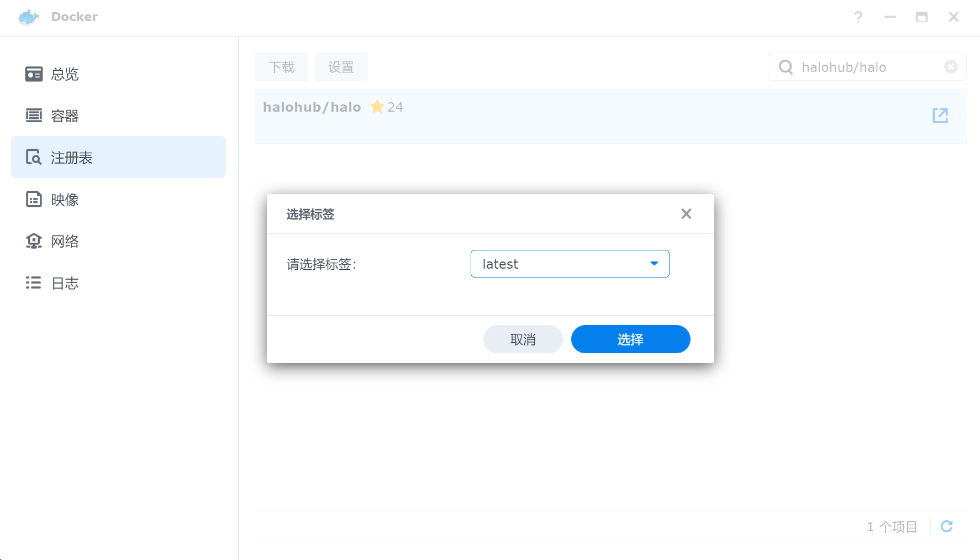Open halohub/halo external link icon
The image size is (980, 560).
940,116
